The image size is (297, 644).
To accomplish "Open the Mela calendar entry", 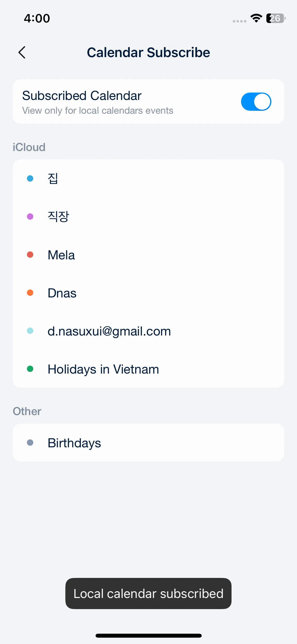I will pos(148,255).
